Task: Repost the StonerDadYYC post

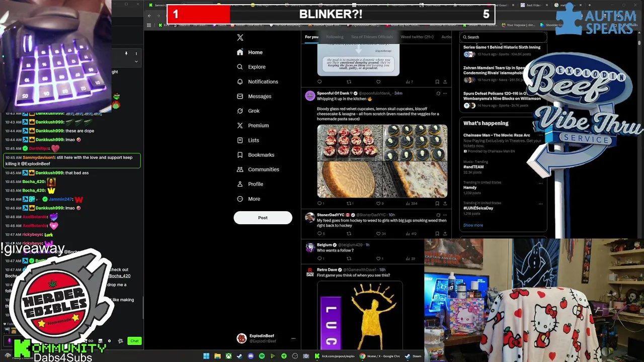Action: 349,234
